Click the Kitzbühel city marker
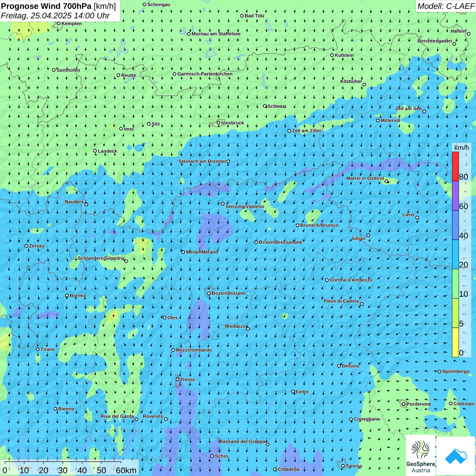Viewport: 476px width, 476px height. pyautogui.click(x=364, y=85)
